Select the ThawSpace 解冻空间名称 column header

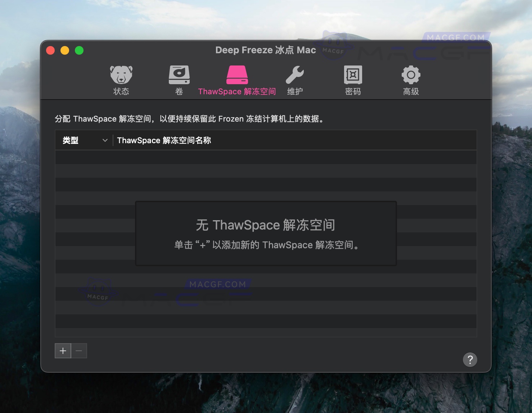tap(164, 140)
